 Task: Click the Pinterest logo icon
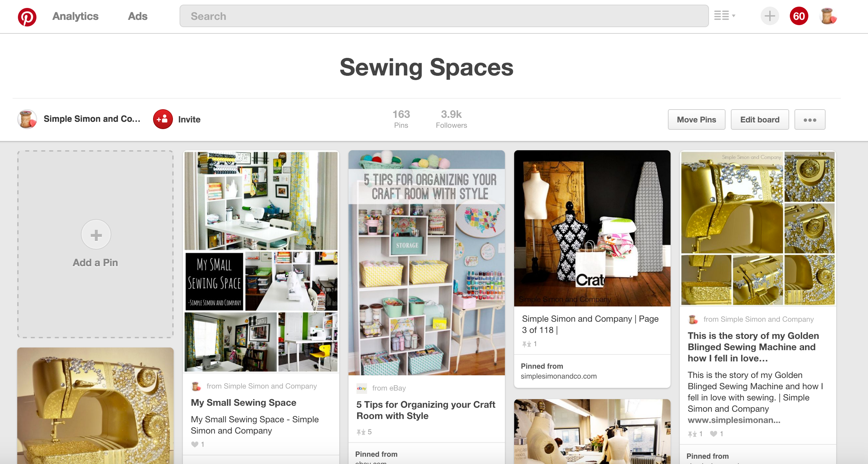coord(27,17)
